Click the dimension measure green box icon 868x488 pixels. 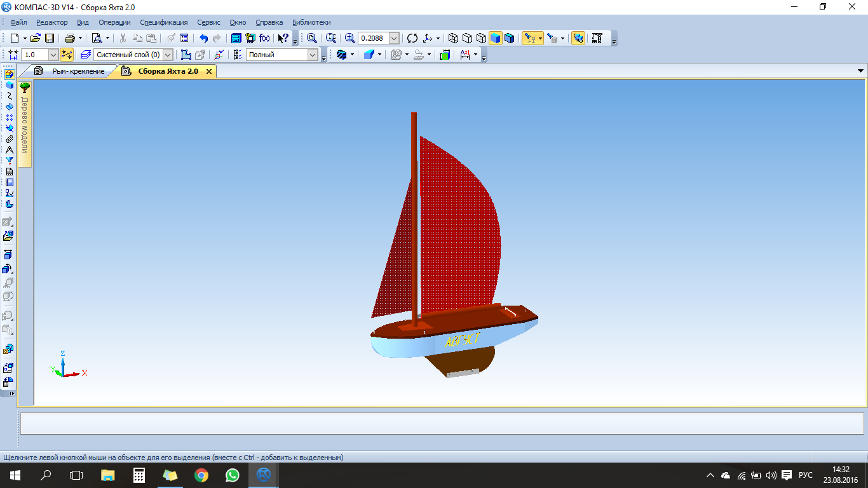[445, 55]
